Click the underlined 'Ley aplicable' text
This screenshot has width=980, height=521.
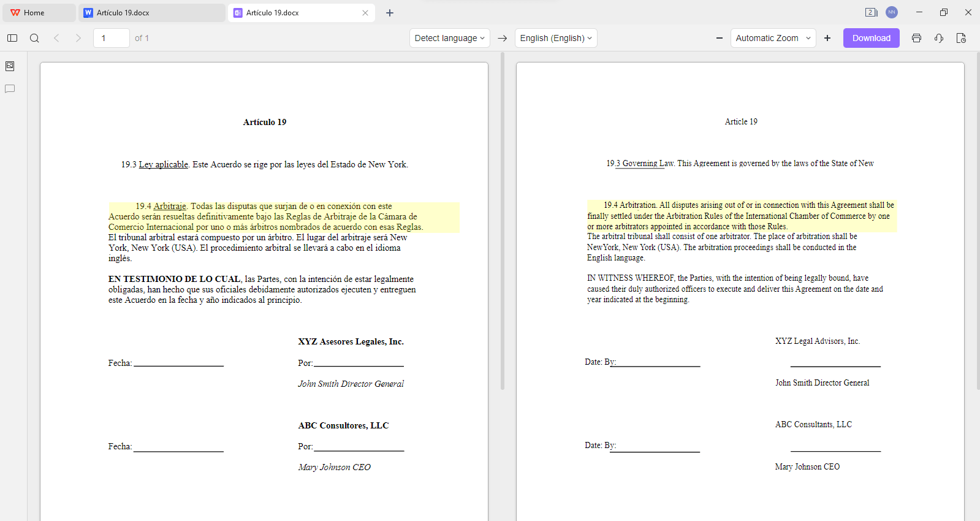pyautogui.click(x=164, y=164)
